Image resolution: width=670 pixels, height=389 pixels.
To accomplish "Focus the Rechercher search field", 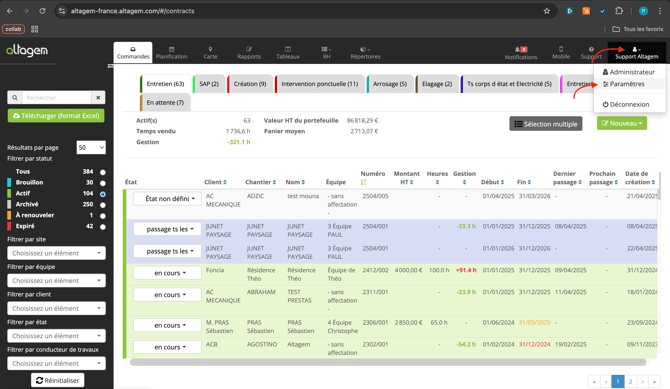I will pyautogui.click(x=57, y=97).
